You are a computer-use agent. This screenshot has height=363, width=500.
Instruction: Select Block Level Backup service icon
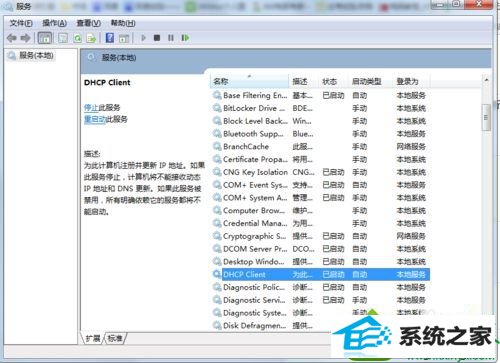click(x=217, y=121)
